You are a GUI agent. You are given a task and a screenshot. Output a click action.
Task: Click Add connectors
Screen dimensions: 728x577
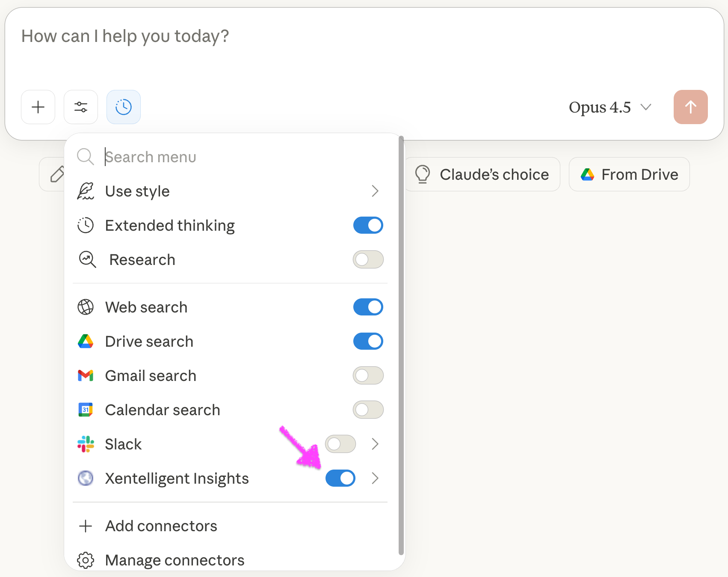point(161,526)
